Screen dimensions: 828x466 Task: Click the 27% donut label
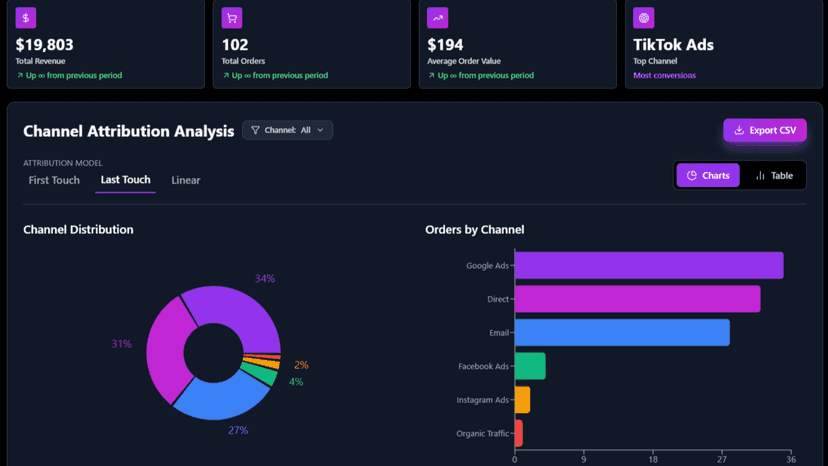pyautogui.click(x=238, y=430)
